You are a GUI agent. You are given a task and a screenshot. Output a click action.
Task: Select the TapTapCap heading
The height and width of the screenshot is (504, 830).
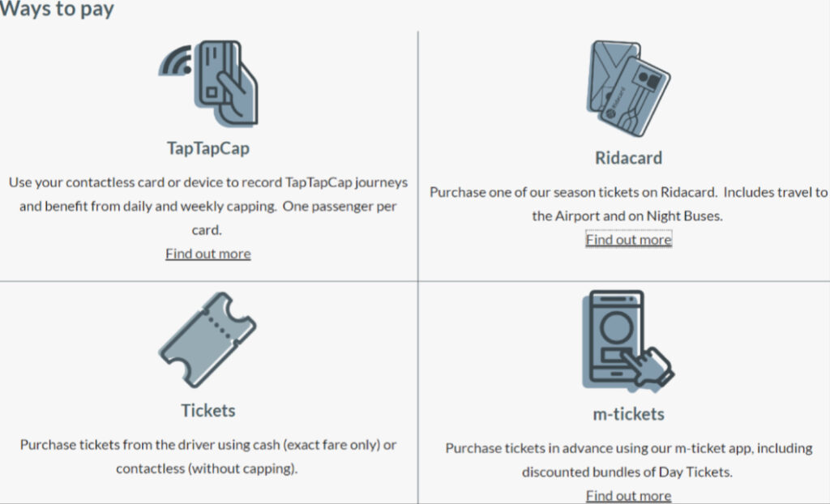pos(208,149)
